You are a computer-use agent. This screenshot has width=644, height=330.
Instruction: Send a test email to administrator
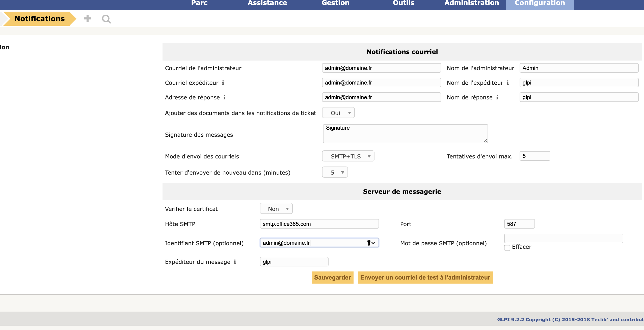[x=425, y=278]
